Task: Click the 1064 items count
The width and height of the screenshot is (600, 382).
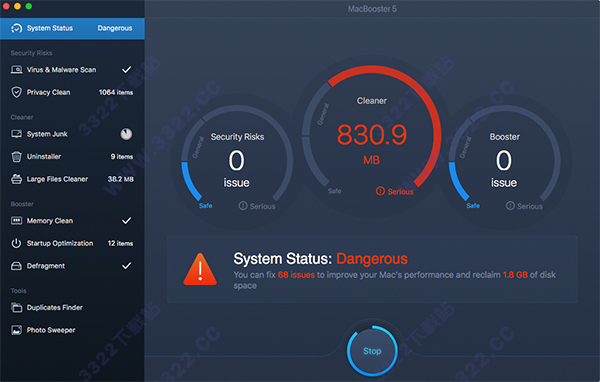Action: [x=116, y=92]
